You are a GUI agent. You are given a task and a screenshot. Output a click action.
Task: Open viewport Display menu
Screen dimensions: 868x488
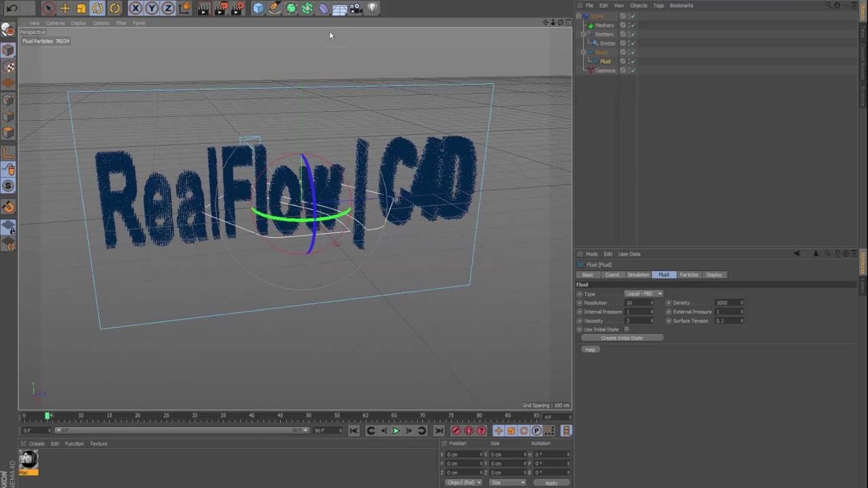click(x=79, y=23)
